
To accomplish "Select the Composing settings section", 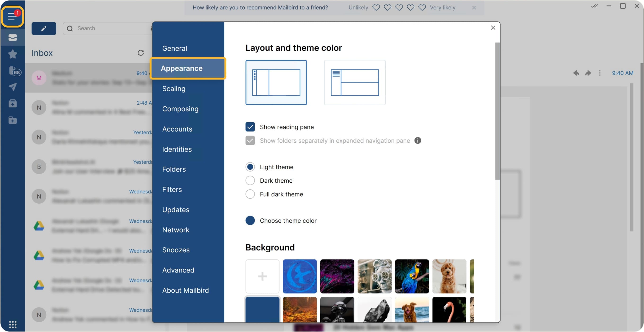I will pyautogui.click(x=180, y=108).
